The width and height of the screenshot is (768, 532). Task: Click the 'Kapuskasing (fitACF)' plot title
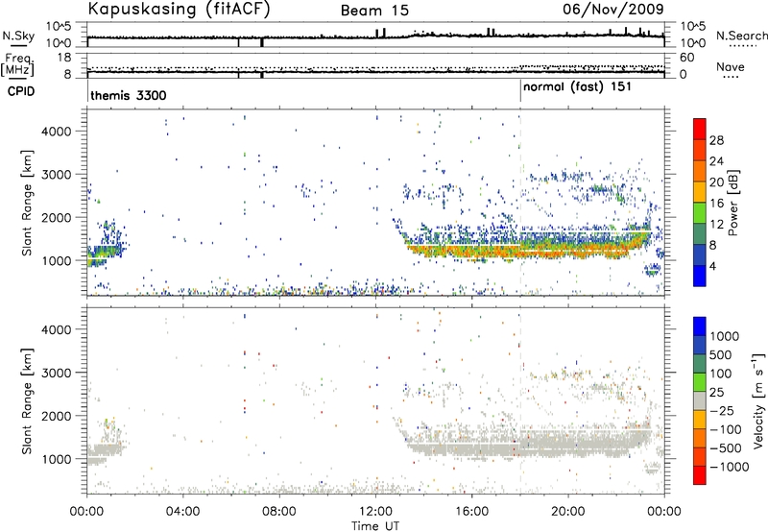pos(179,9)
